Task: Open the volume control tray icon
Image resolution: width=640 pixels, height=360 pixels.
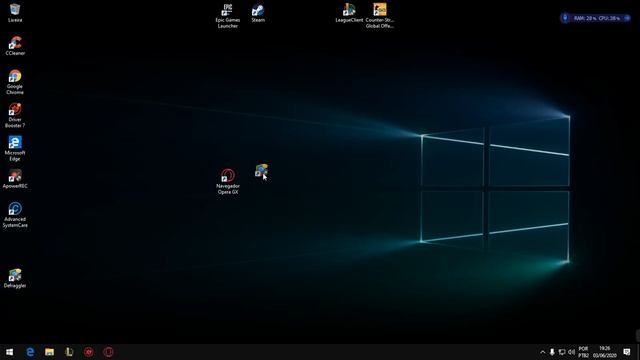Action: click(x=571, y=352)
